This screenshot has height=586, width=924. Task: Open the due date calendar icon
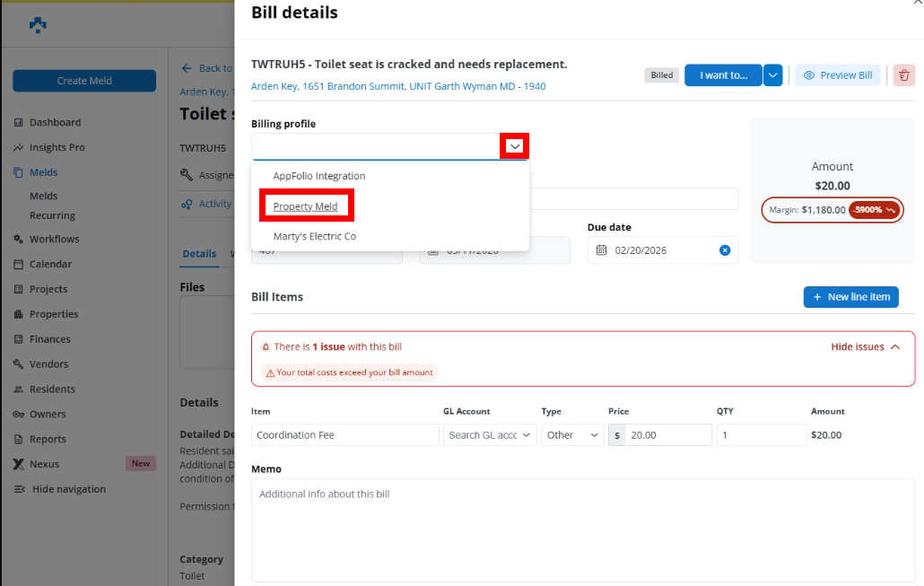[602, 250]
